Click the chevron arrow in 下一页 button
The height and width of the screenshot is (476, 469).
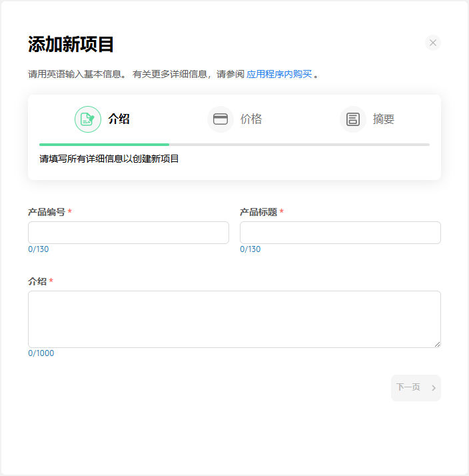(x=434, y=388)
